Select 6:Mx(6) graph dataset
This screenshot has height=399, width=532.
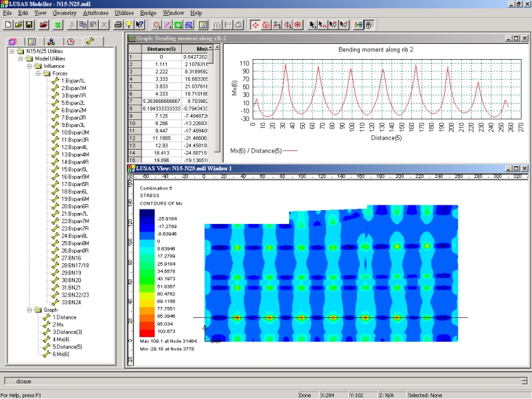pos(60,354)
